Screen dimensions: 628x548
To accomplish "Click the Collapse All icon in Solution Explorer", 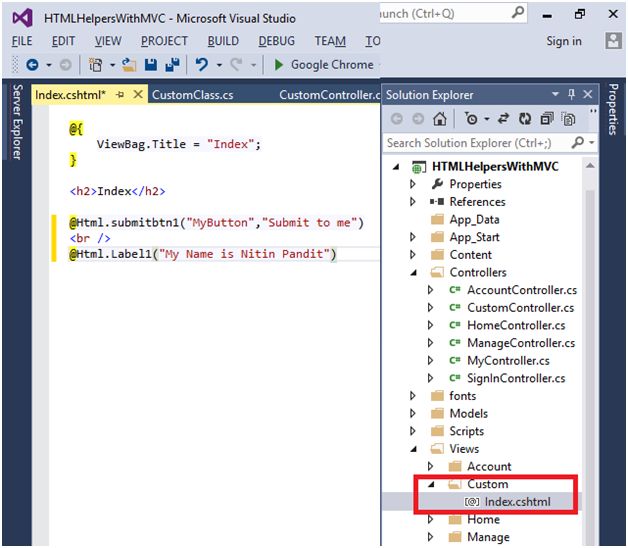I will click(547, 119).
